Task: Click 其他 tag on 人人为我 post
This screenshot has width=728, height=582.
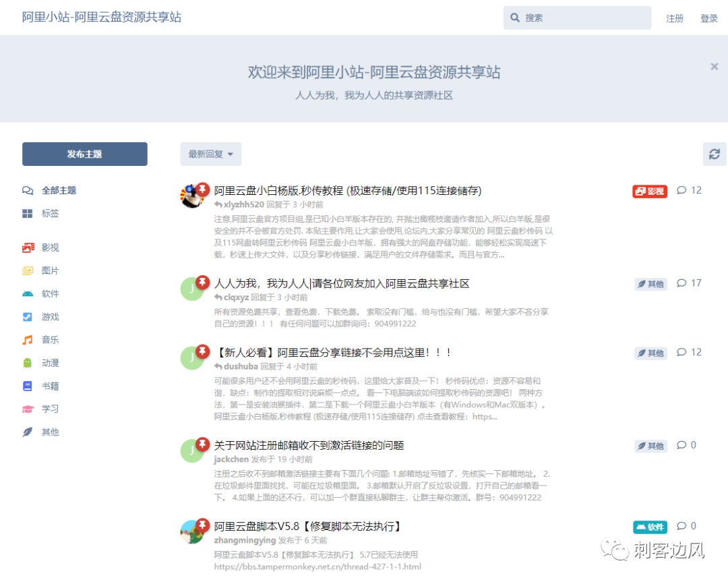Action: [x=650, y=285]
